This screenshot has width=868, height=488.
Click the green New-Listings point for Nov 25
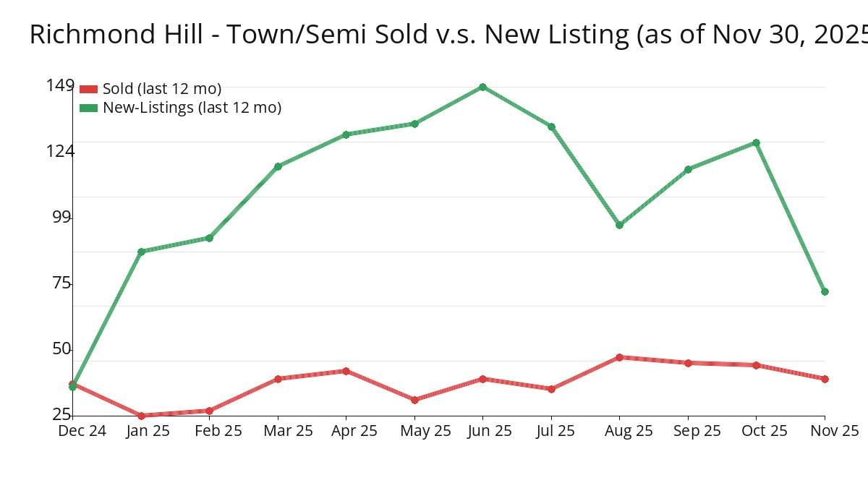[x=825, y=291]
